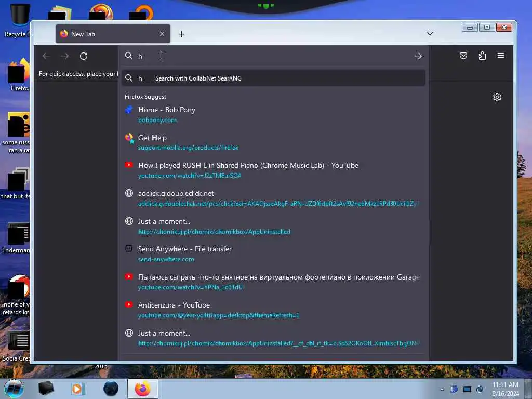
Task: Open the adclick.g.doubleclick.net suggestion title
Action: click(176, 193)
